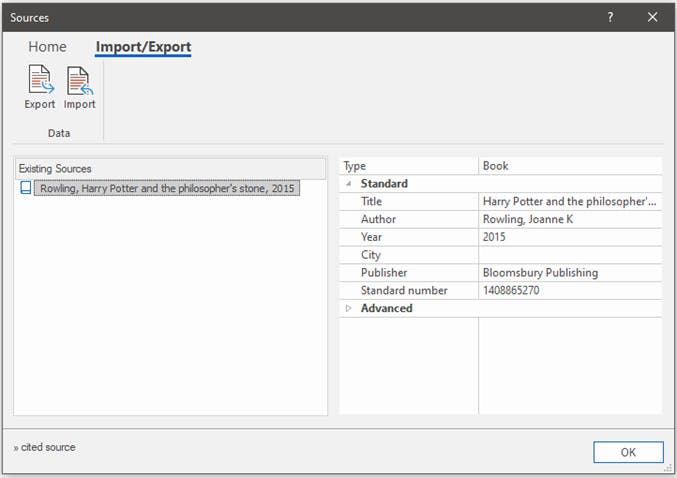Select the Rowling Harry Potter source entry
Image resolution: width=677 pixels, height=478 pixels.
(x=167, y=188)
